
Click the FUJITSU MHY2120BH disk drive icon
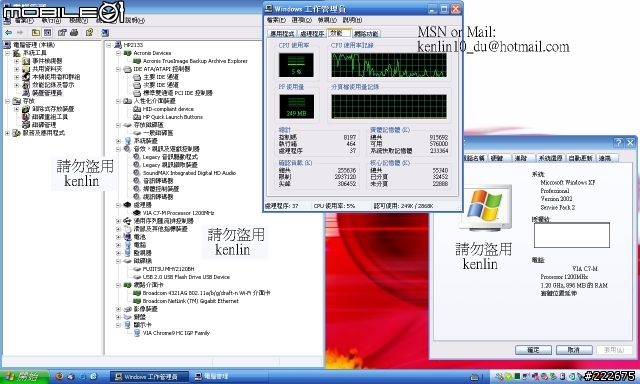[x=137, y=269]
